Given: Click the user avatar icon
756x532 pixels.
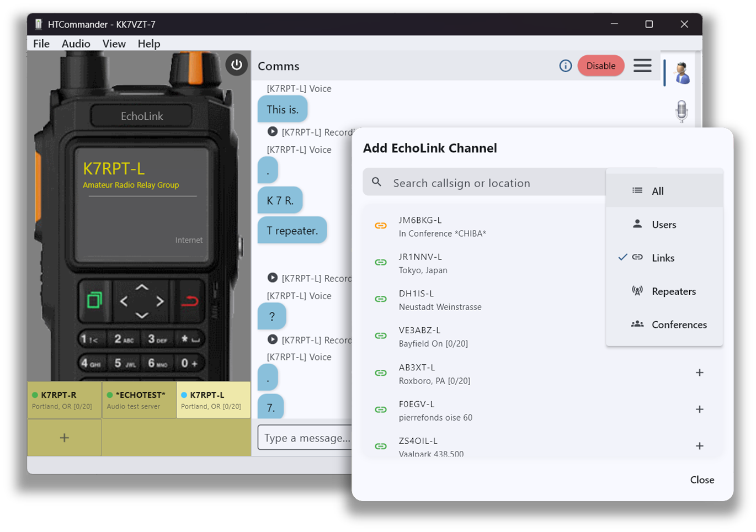Looking at the screenshot, I should [x=682, y=73].
